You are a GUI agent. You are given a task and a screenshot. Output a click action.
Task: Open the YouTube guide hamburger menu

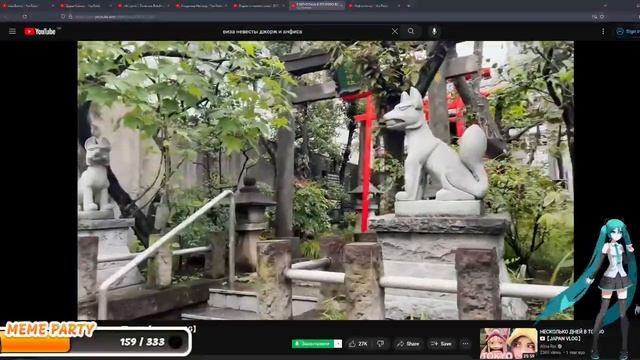[x=12, y=31]
